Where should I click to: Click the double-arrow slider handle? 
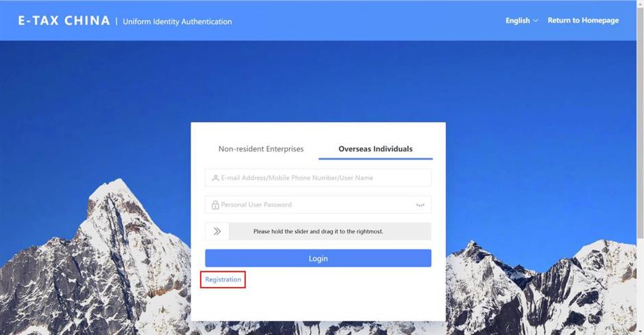217,232
